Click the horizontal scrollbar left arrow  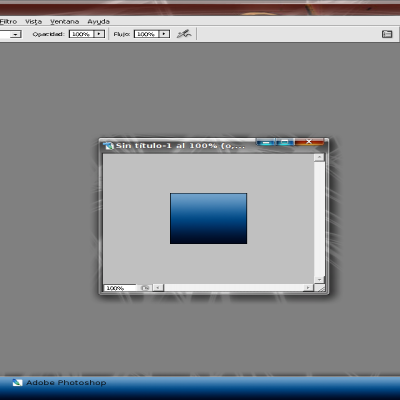(158, 287)
